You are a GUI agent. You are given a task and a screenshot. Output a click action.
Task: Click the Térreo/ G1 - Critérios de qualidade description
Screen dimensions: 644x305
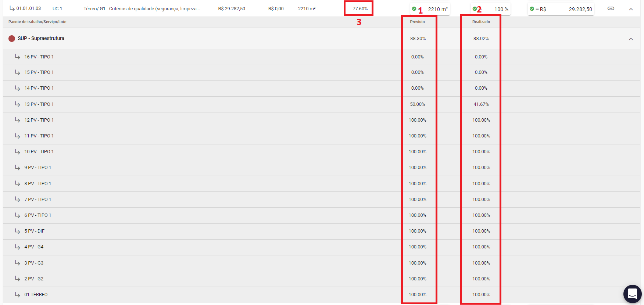(142, 8)
